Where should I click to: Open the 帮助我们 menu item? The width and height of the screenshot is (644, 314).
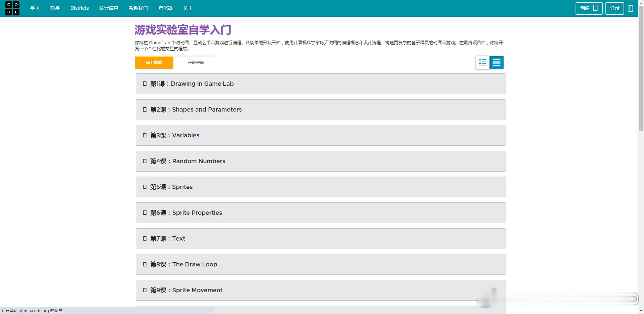pos(138,8)
